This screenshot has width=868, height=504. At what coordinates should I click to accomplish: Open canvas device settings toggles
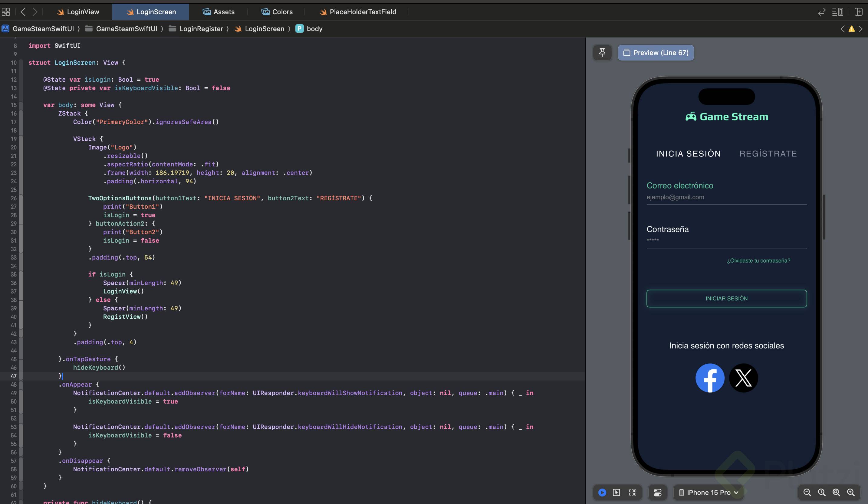tap(658, 493)
